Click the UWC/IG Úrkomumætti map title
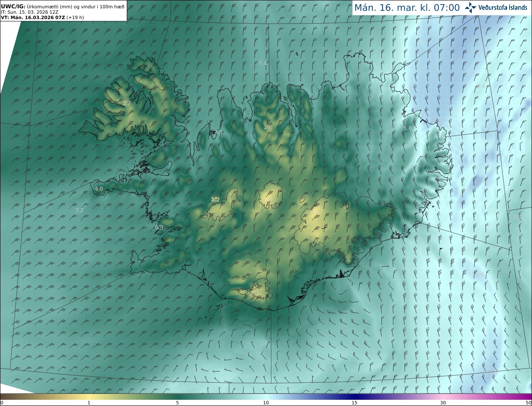 pyautogui.click(x=62, y=7)
